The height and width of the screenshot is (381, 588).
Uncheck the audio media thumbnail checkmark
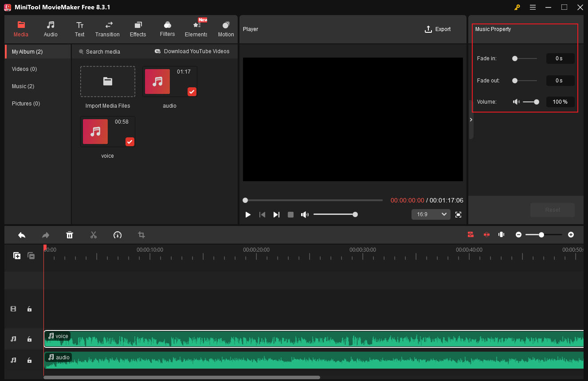(192, 92)
